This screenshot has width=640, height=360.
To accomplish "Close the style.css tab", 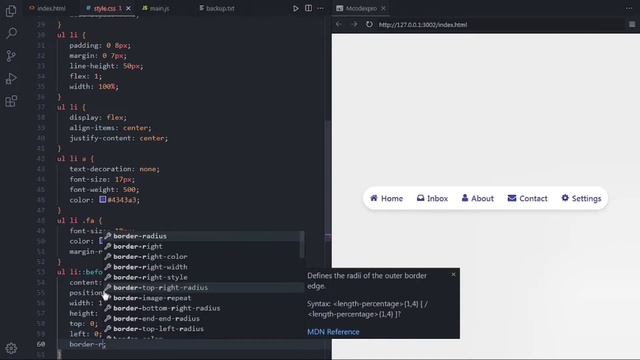I will click(129, 8).
